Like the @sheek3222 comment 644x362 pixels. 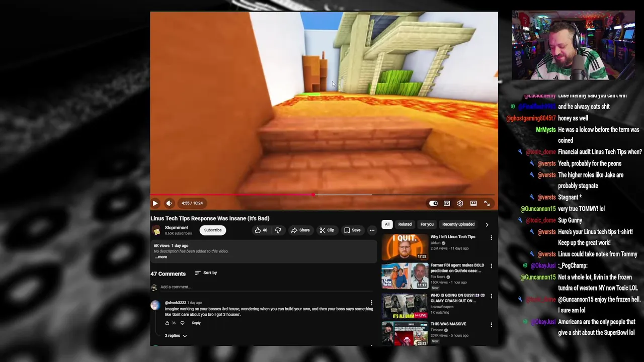click(167, 323)
